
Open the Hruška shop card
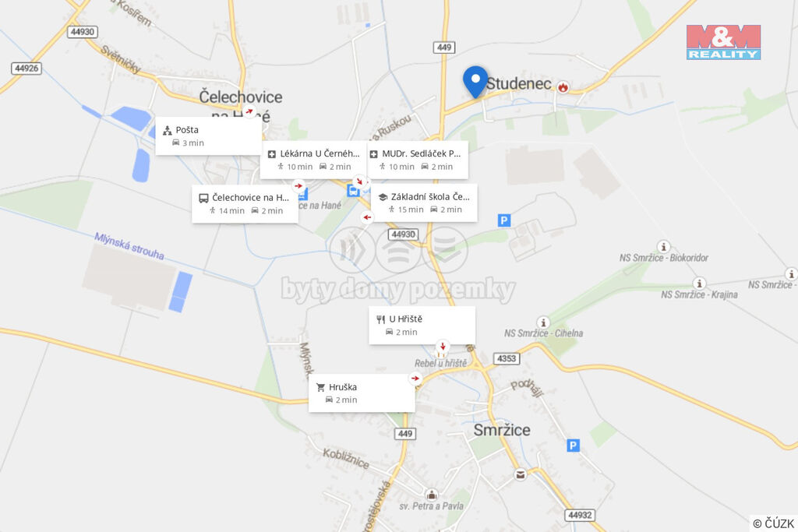(x=362, y=393)
